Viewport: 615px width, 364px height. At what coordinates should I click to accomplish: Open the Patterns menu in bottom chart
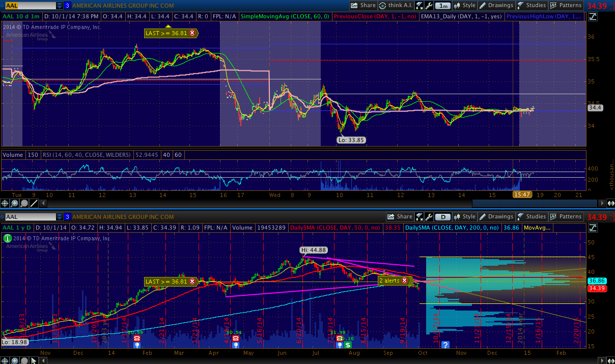566,217
